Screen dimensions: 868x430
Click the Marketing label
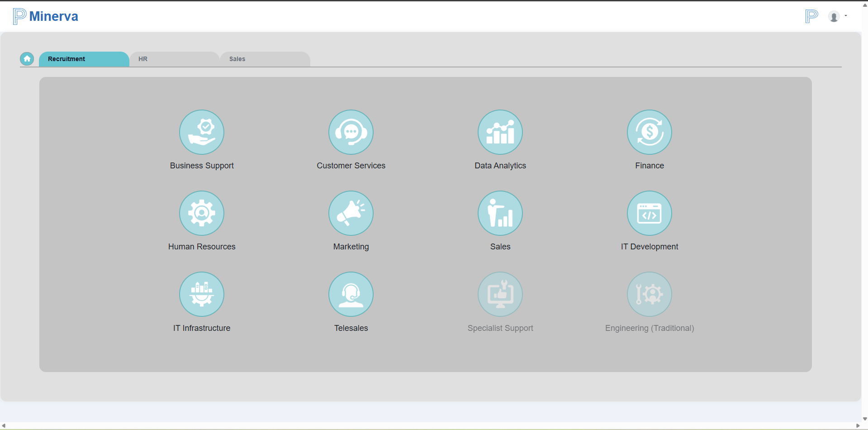pyautogui.click(x=351, y=247)
